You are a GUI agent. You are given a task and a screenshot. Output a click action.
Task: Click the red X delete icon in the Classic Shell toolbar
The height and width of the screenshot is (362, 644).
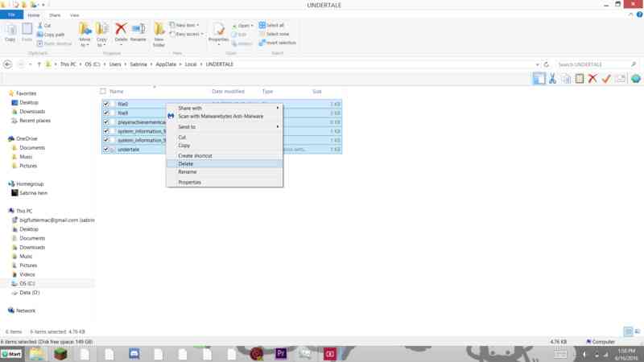[x=592, y=78]
